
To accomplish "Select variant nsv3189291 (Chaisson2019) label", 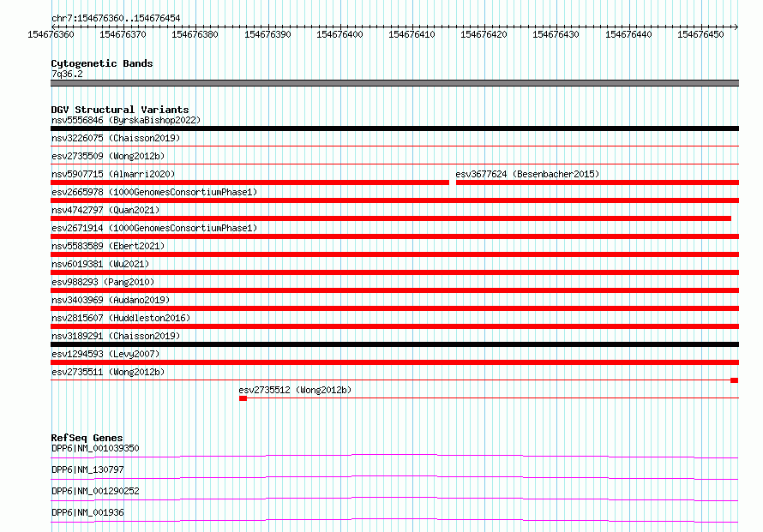I will point(116,336).
